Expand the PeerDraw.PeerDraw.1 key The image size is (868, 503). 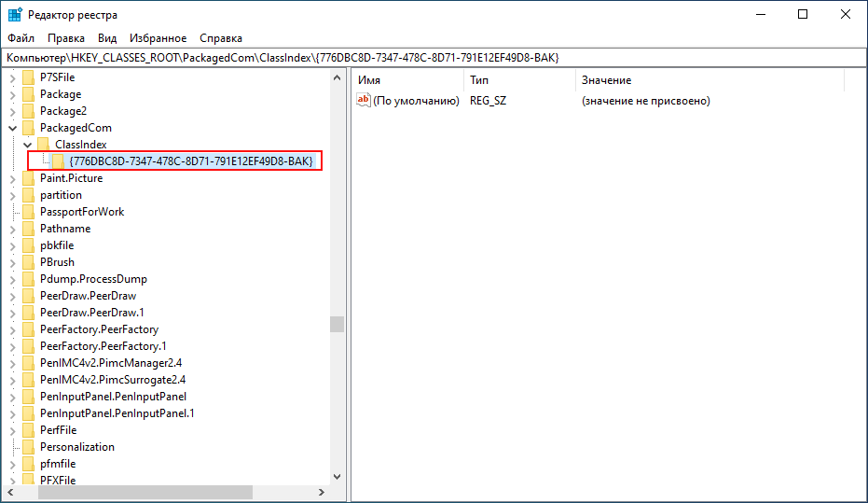13,313
